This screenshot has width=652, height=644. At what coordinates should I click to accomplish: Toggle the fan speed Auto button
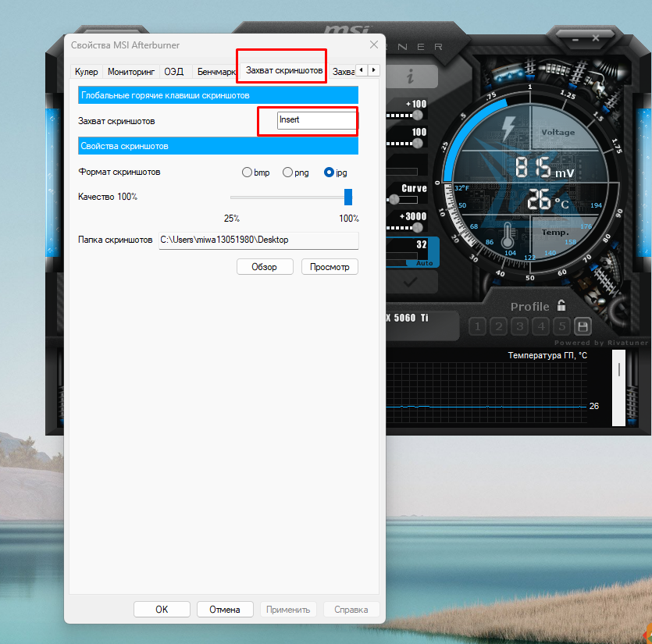(425, 263)
